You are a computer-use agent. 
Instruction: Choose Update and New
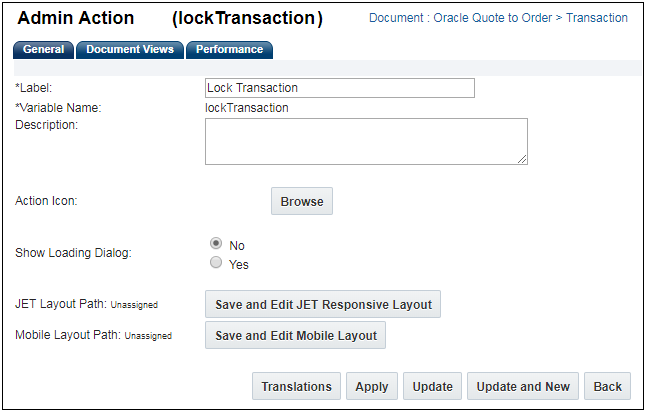tap(523, 387)
